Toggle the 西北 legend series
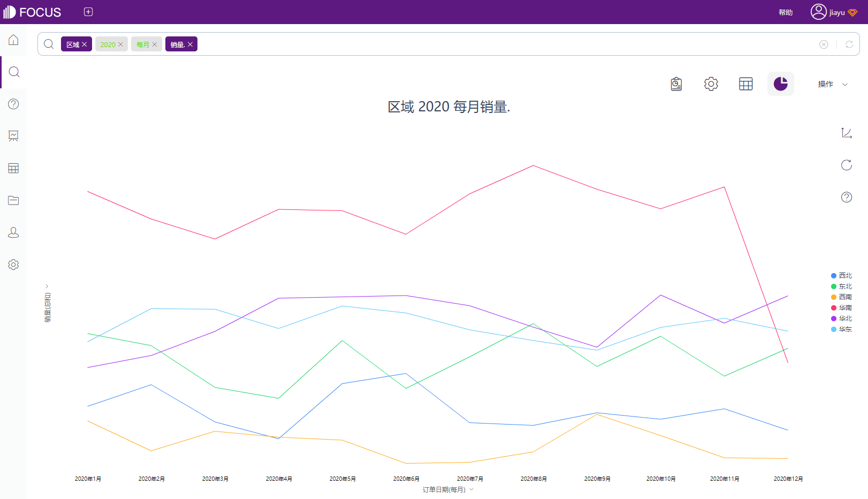The image size is (868, 499). point(841,276)
